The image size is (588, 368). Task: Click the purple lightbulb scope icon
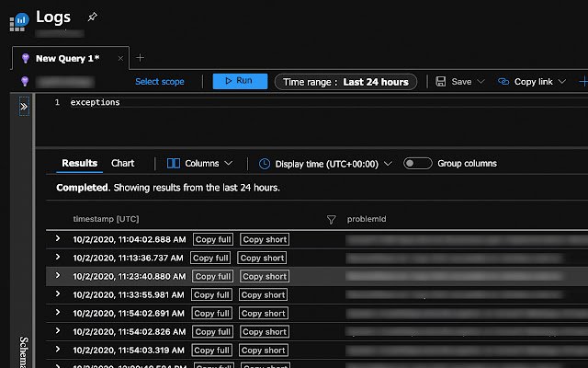tap(25, 81)
